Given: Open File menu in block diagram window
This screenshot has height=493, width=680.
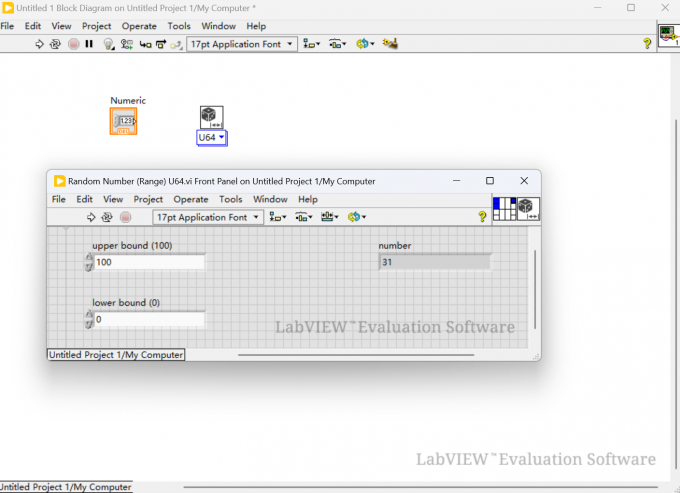Looking at the screenshot, I should 7,26.
